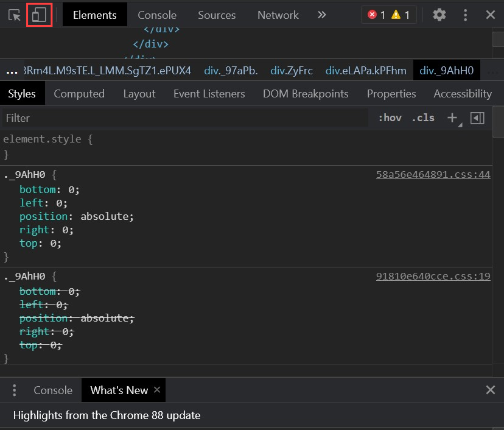Click the active left: 0 declaration

(43, 203)
